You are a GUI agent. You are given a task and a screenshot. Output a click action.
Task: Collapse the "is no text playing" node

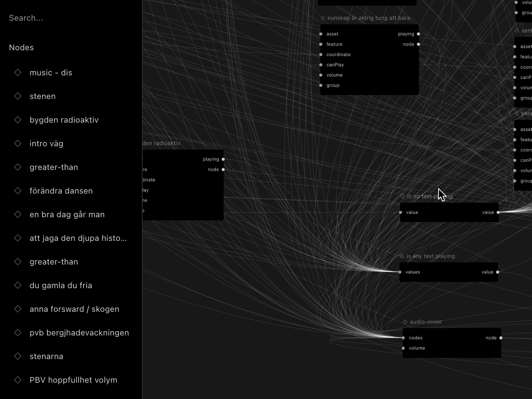click(x=402, y=196)
